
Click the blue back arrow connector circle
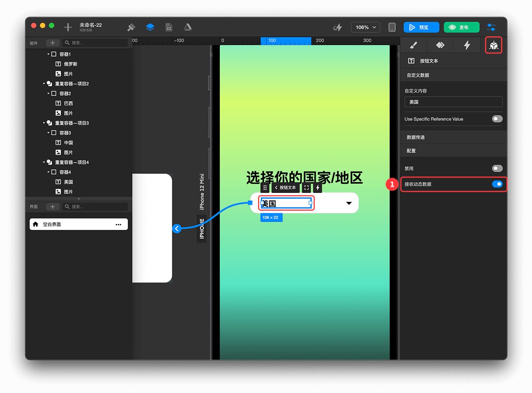pos(176,228)
